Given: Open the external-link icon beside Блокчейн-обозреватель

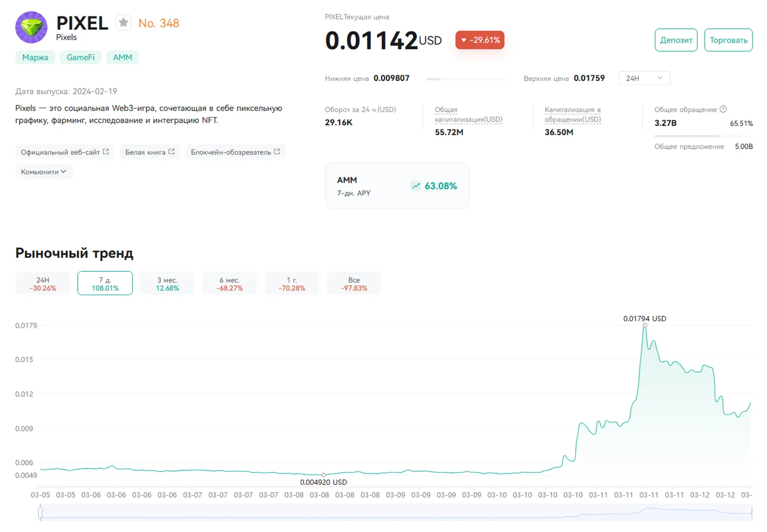Looking at the screenshot, I should [x=277, y=151].
